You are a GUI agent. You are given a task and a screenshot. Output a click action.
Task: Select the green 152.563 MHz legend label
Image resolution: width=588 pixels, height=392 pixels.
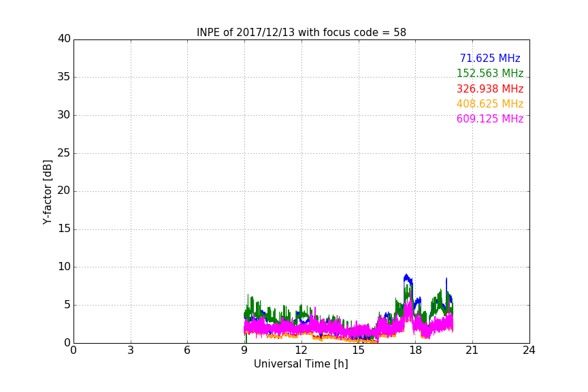pyautogui.click(x=490, y=73)
